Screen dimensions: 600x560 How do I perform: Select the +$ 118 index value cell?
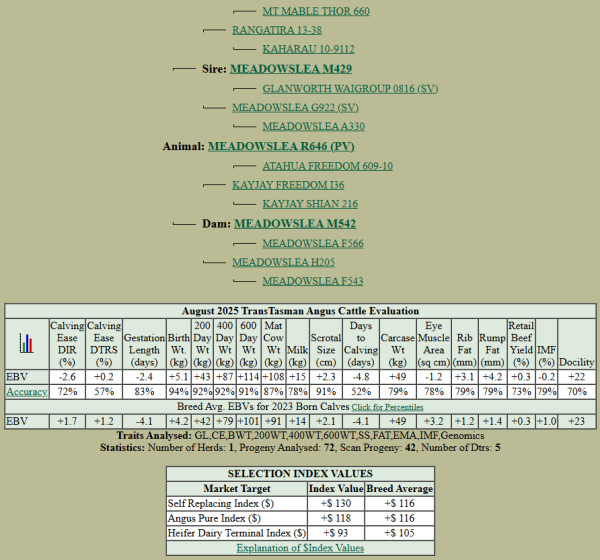(x=336, y=518)
